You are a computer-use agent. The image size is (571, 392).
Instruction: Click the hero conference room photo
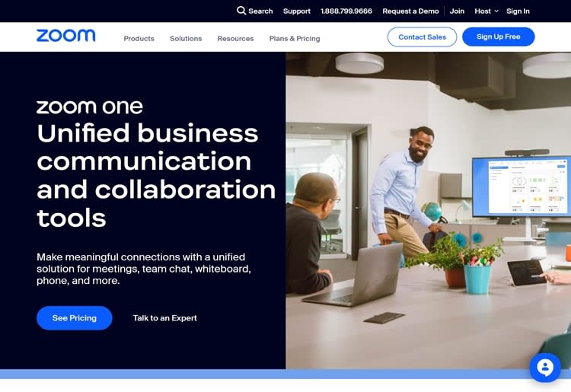pyautogui.click(x=428, y=210)
